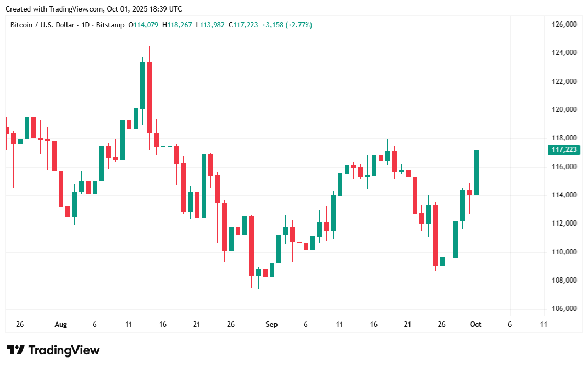This screenshot has width=588, height=368.
Task: Click the Close value 117,223 in the legend
Action: (x=246, y=25)
